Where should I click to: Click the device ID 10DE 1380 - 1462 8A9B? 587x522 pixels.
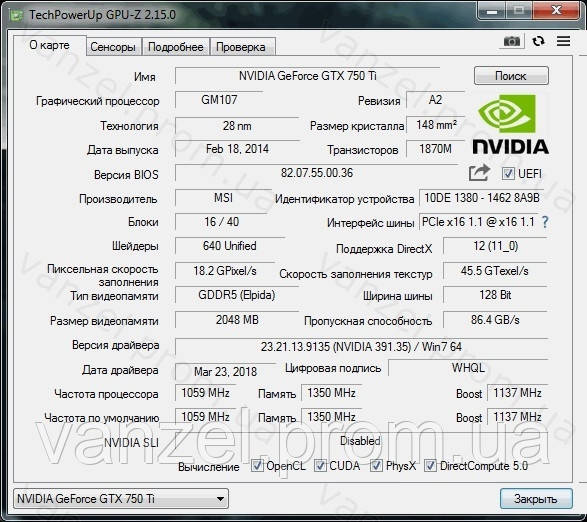click(482, 198)
